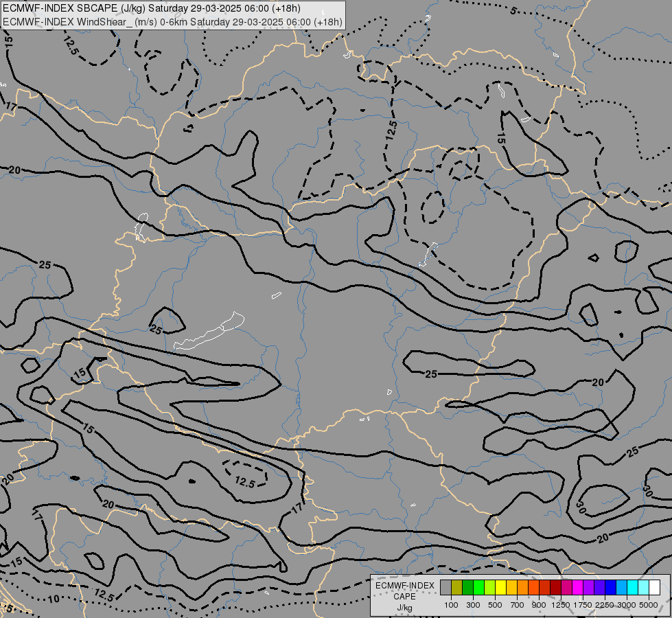Click the 2250 tick label on the legend
672x618 pixels.
point(605,605)
